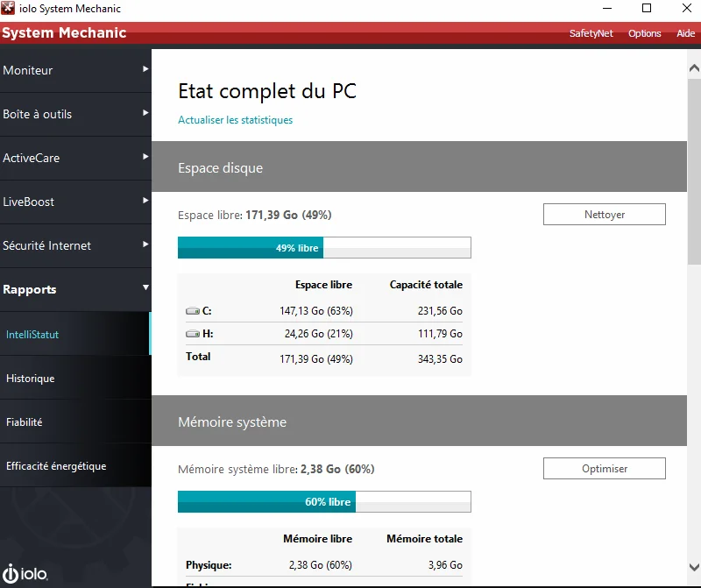Image resolution: width=701 pixels, height=588 pixels.
Task: Click the Total row label
Action: pos(198,357)
